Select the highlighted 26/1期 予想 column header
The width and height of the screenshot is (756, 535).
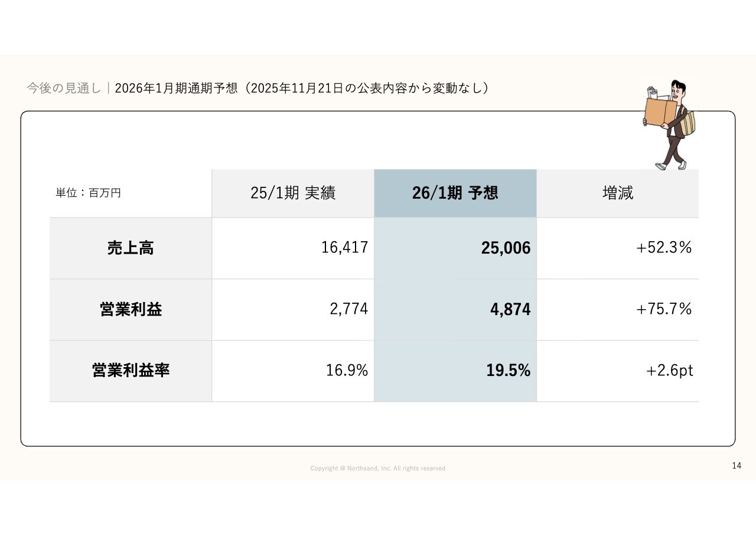pos(455,193)
